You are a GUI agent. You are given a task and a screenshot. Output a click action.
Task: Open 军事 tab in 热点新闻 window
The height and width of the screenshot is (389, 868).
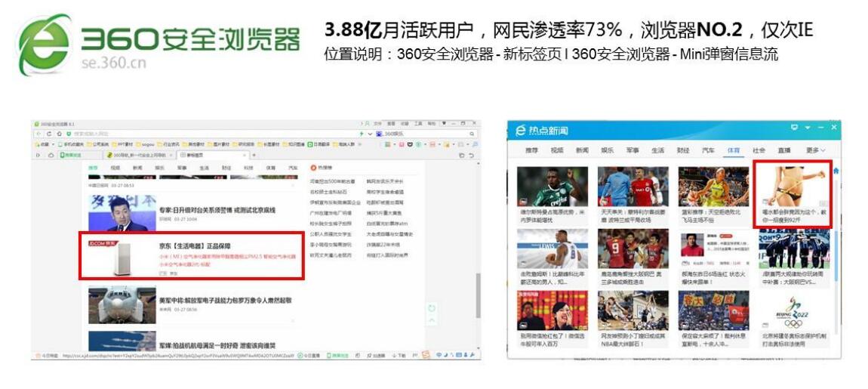tap(633, 150)
